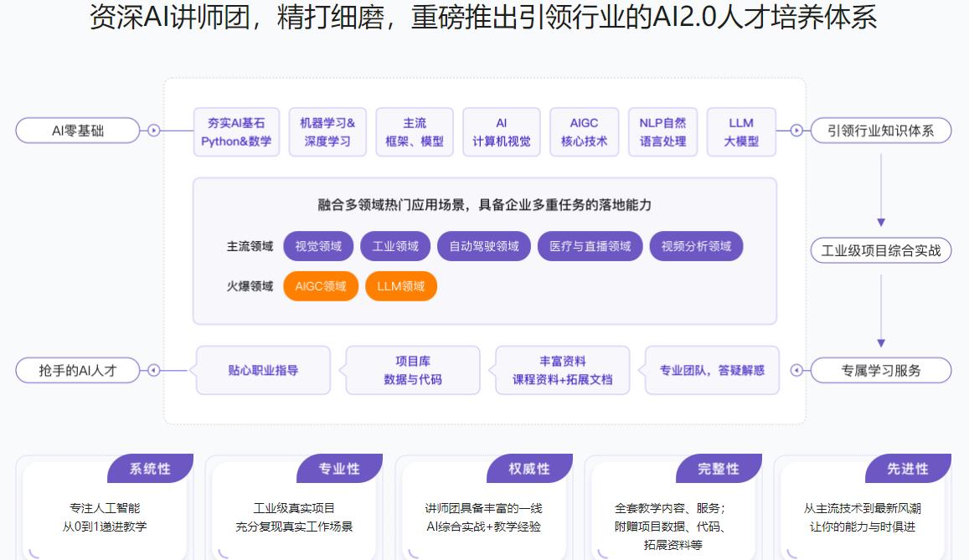Choose the 视频分析领域 tag
969x560 pixels.
(696, 246)
